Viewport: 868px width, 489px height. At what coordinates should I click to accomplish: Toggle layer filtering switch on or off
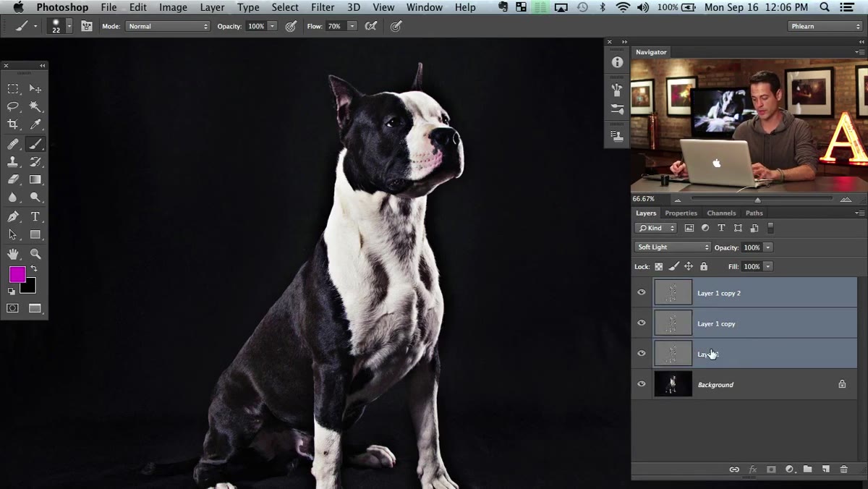coord(770,228)
